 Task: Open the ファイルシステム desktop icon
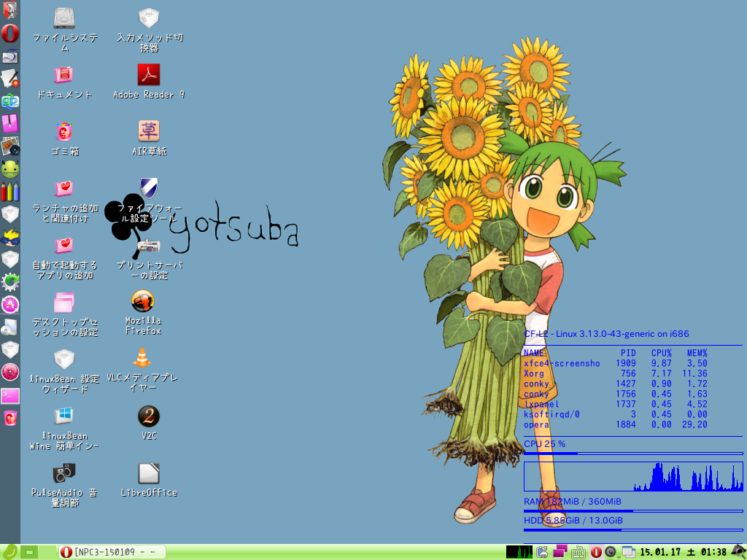click(x=64, y=18)
